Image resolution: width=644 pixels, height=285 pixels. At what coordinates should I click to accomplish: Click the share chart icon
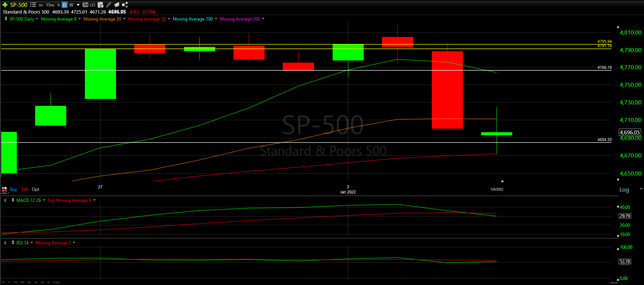tap(125, 5)
